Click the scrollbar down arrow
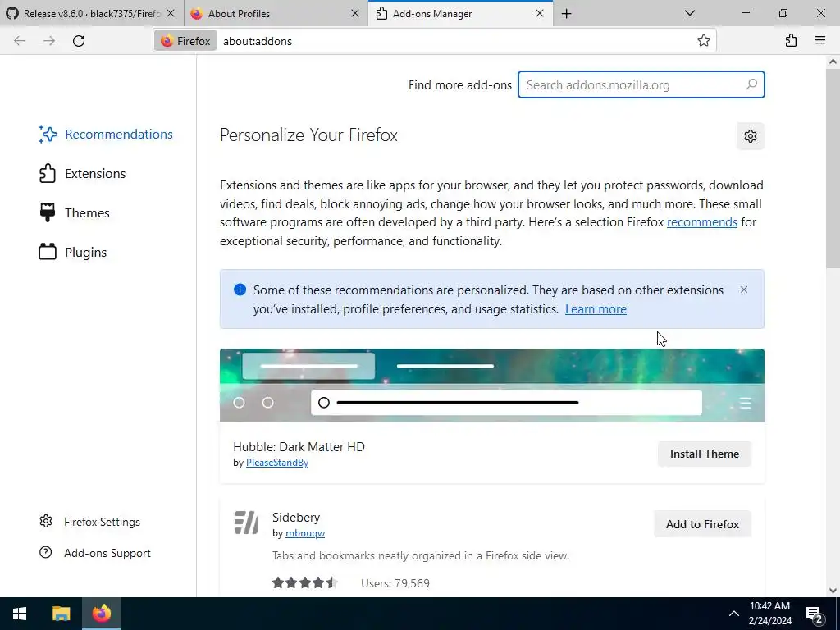This screenshot has height=630, width=840. 833,591
